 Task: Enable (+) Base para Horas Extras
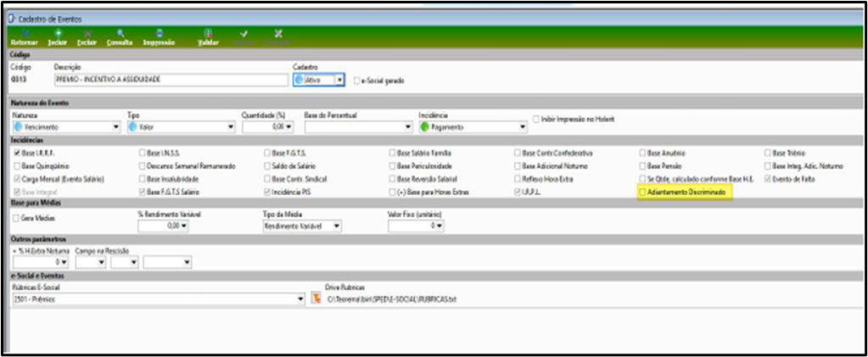[393, 192]
